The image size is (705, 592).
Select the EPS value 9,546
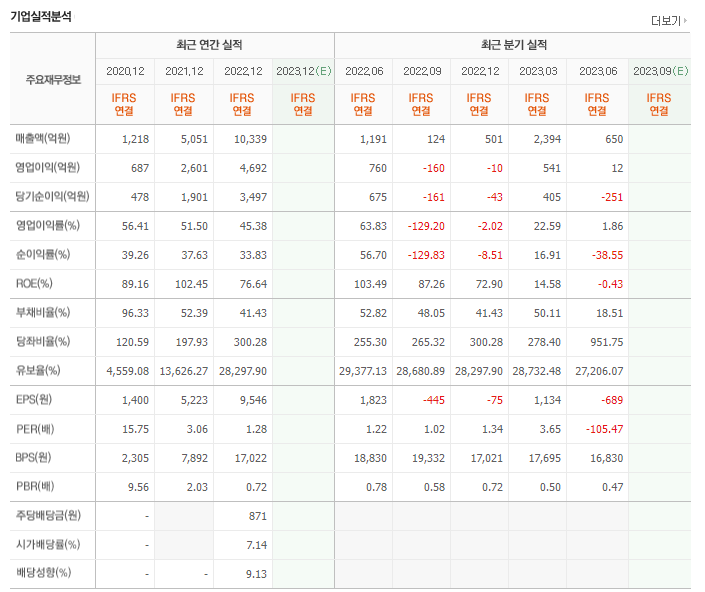click(x=253, y=400)
